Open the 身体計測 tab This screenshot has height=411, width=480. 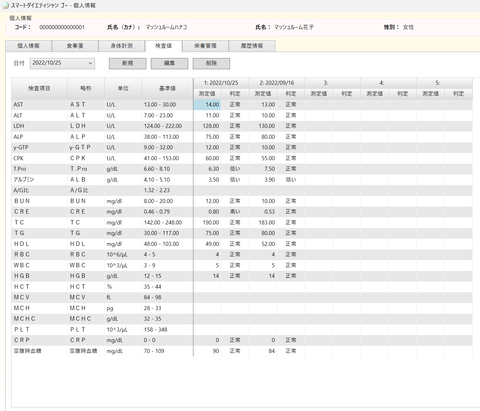tap(122, 46)
